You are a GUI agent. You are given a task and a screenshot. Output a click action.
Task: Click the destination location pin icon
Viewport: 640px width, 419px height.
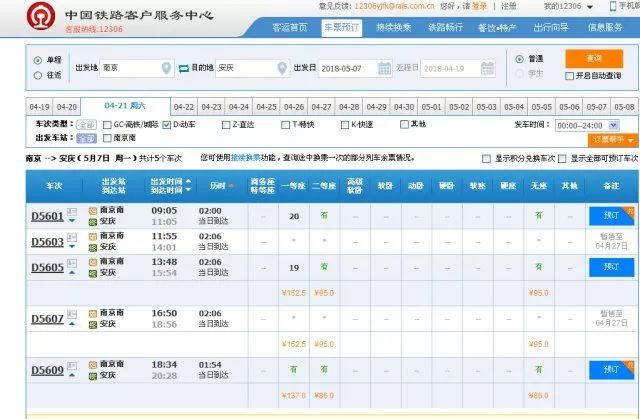tap(282, 68)
